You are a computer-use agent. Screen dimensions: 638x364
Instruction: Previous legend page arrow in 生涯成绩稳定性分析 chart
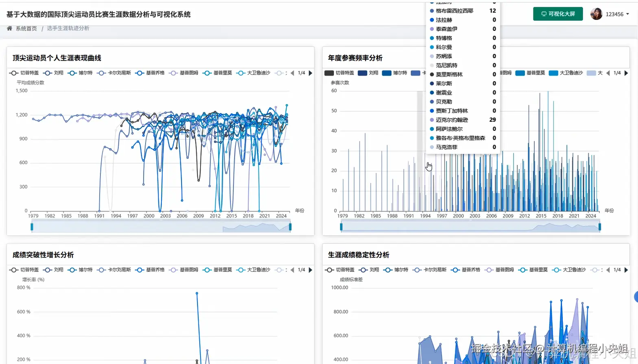pos(608,270)
